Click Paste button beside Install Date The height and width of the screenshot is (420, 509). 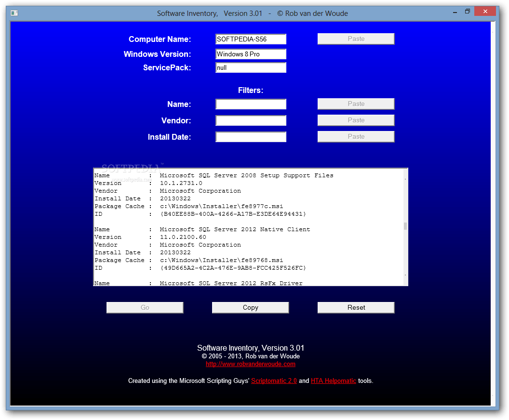[356, 136]
